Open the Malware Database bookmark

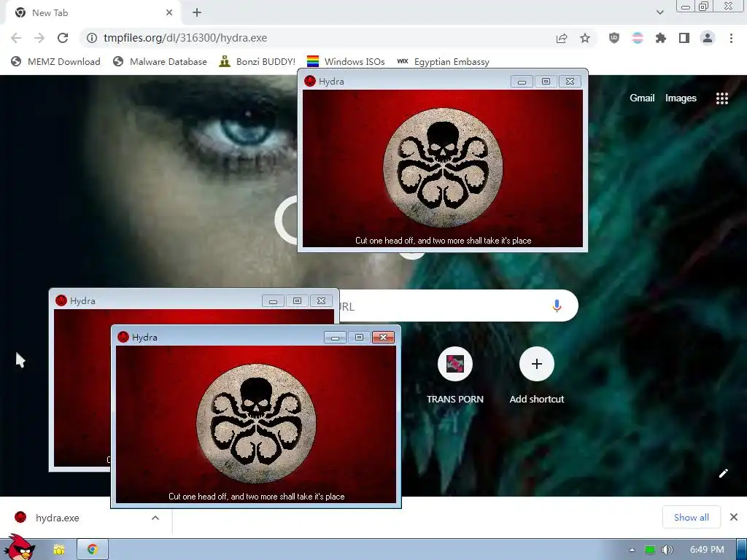tap(160, 61)
